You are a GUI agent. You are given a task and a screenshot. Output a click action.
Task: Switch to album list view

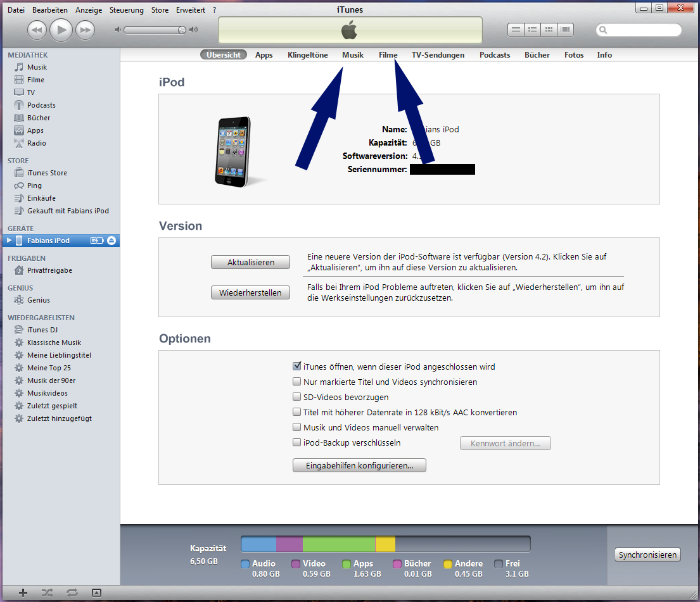[532, 30]
